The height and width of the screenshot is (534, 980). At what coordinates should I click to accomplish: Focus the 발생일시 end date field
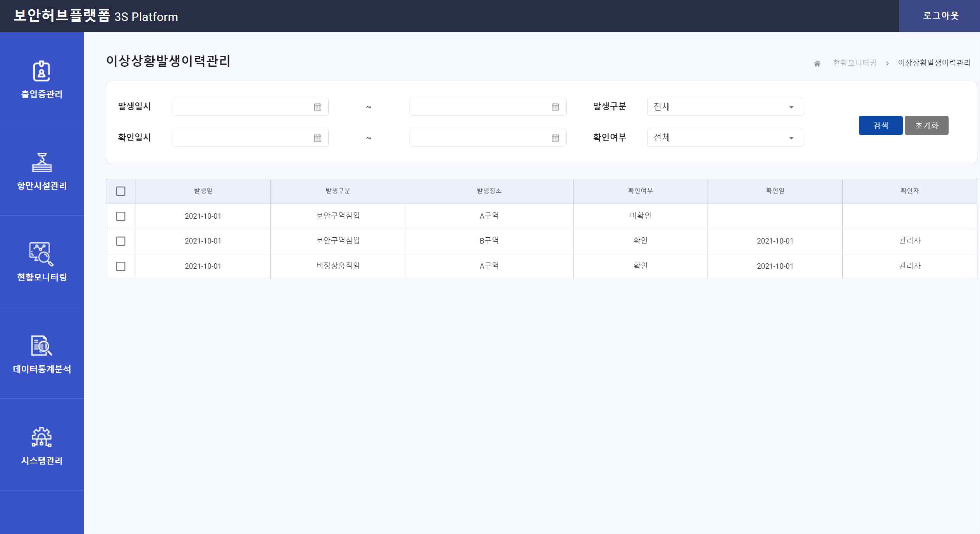488,107
